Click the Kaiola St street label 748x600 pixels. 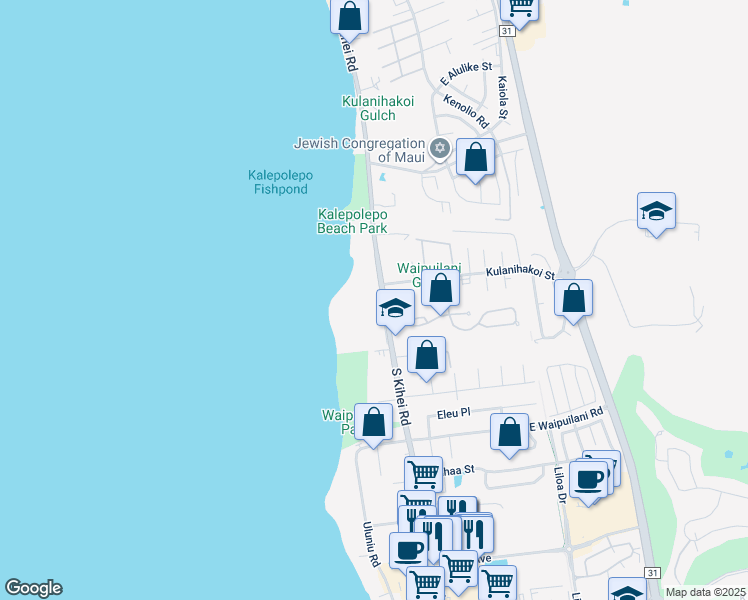502,97
